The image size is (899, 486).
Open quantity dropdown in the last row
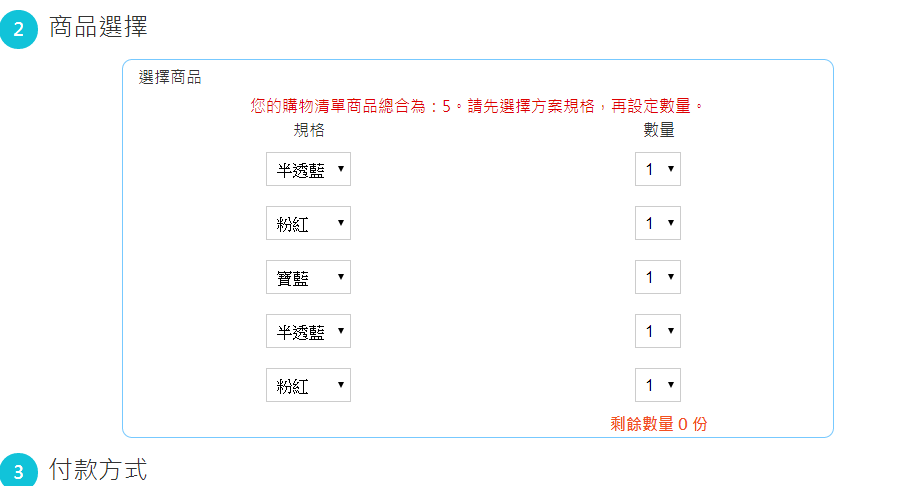tap(658, 385)
